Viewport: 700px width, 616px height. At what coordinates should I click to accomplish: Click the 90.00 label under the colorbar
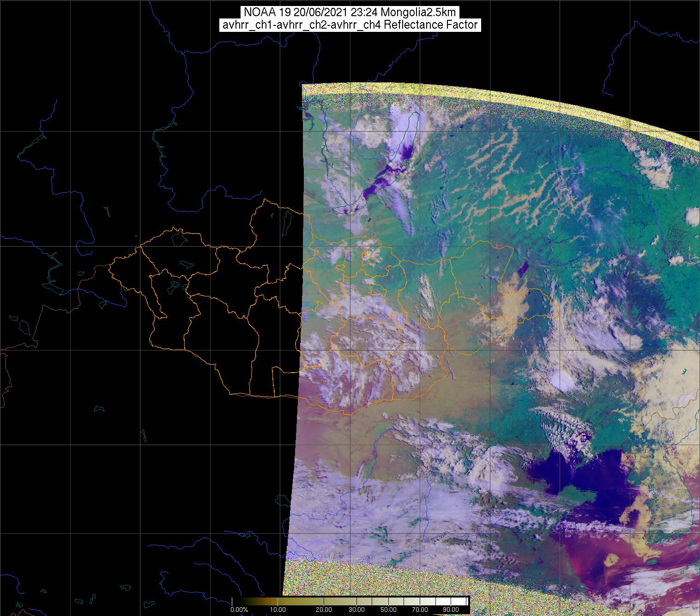click(451, 610)
